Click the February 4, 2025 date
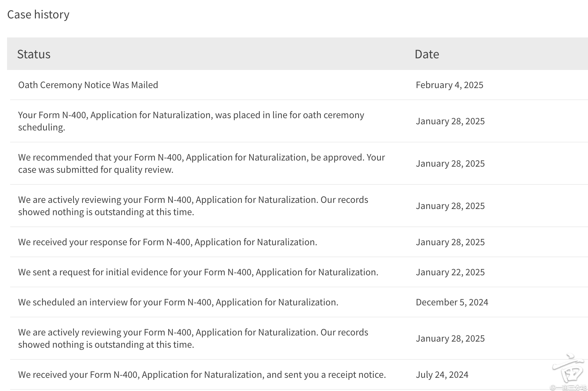Image resolution: width=588 pixels, height=391 pixels. coord(449,85)
